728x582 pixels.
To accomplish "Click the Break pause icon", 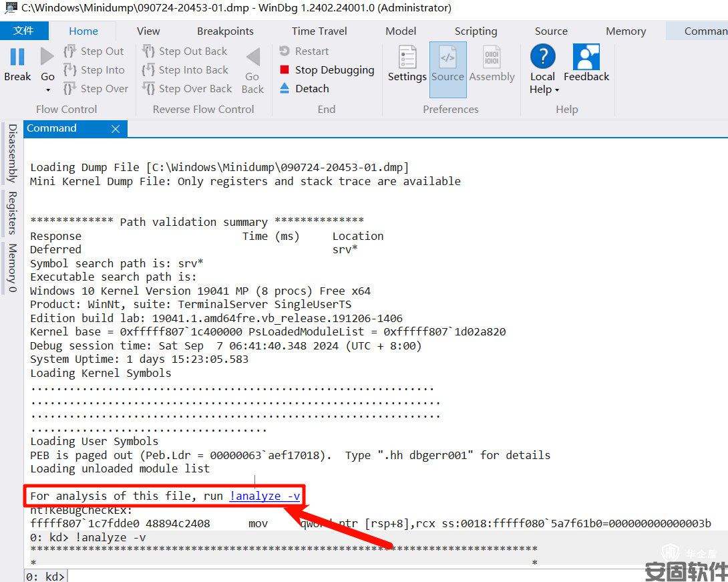I will click(17, 57).
